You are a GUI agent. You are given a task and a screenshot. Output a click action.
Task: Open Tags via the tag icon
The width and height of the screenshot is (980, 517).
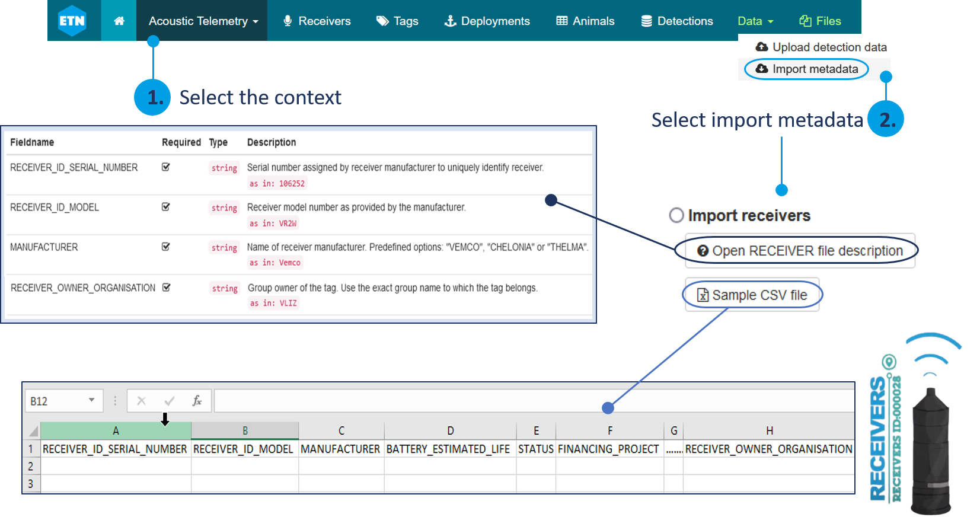382,21
